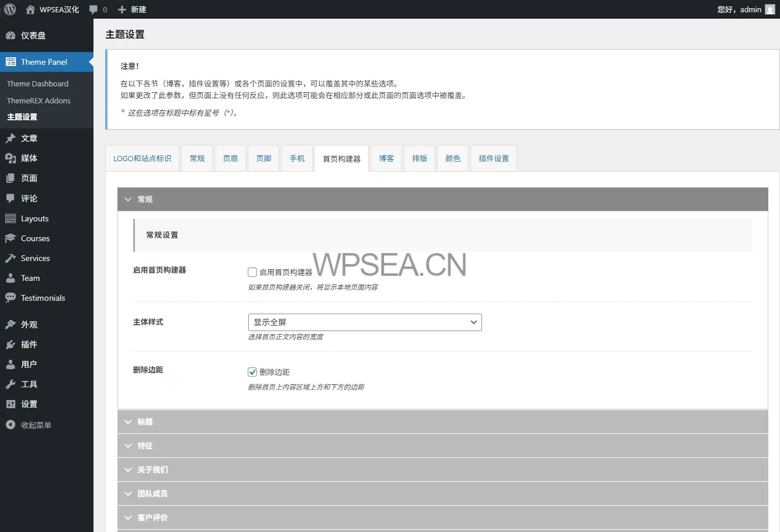Open Courses graduation cap icon
Image resolution: width=780 pixels, height=532 pixels.
coord(11,238)
